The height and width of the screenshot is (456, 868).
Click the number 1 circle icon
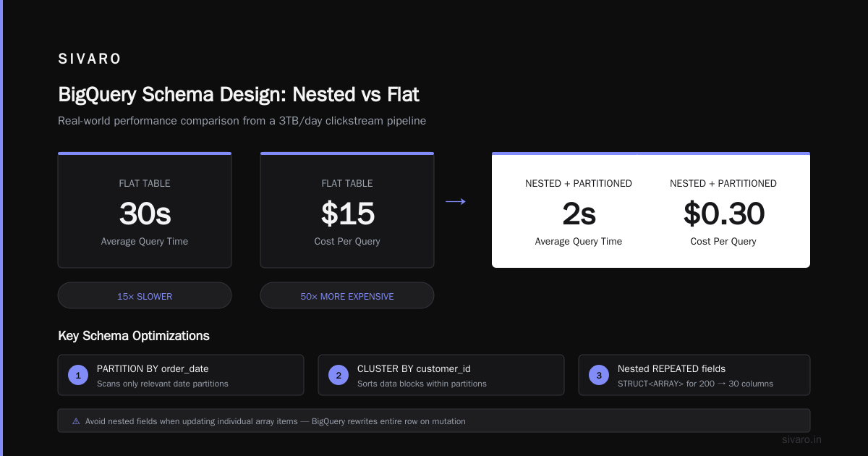pos(78,375)
